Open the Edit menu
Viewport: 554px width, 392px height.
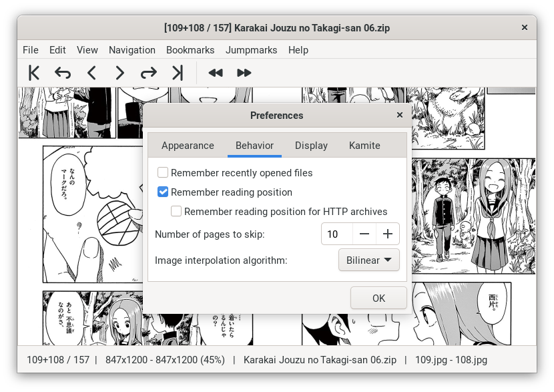tap(57, 50)
